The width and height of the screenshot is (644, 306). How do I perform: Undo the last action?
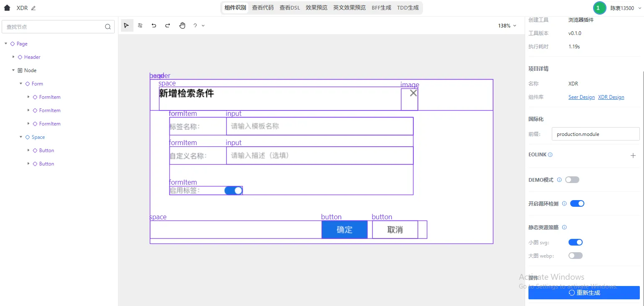154,25
